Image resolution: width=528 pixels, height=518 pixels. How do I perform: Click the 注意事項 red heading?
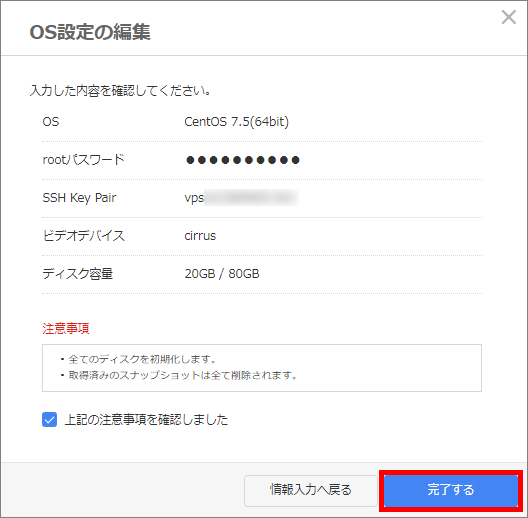coord(66,328)
